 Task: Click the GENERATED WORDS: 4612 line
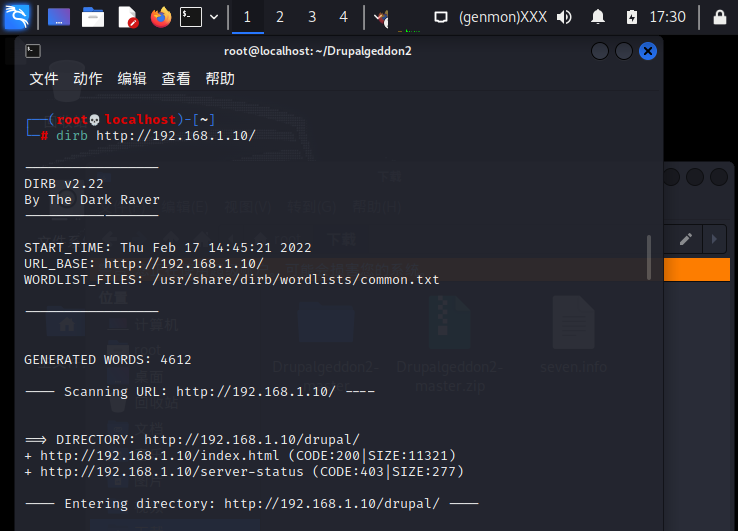[x=108, y=360]
